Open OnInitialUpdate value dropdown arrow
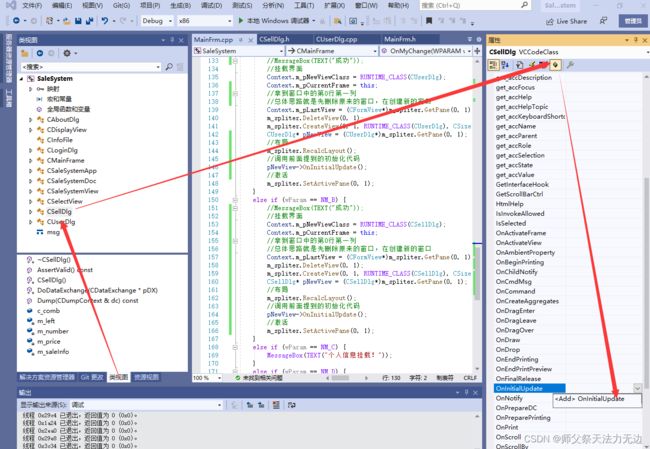650x449 pixels. pos(638,388)
